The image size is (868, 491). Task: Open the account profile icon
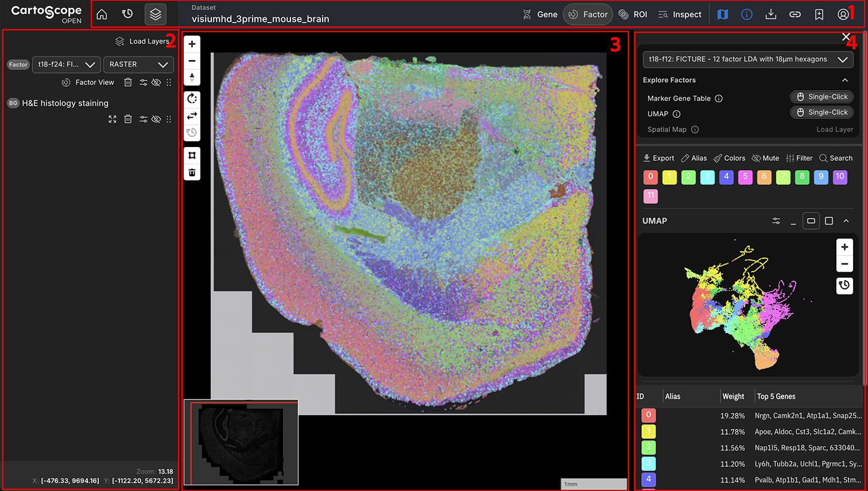pyautogui.click(x=843, y=14)
